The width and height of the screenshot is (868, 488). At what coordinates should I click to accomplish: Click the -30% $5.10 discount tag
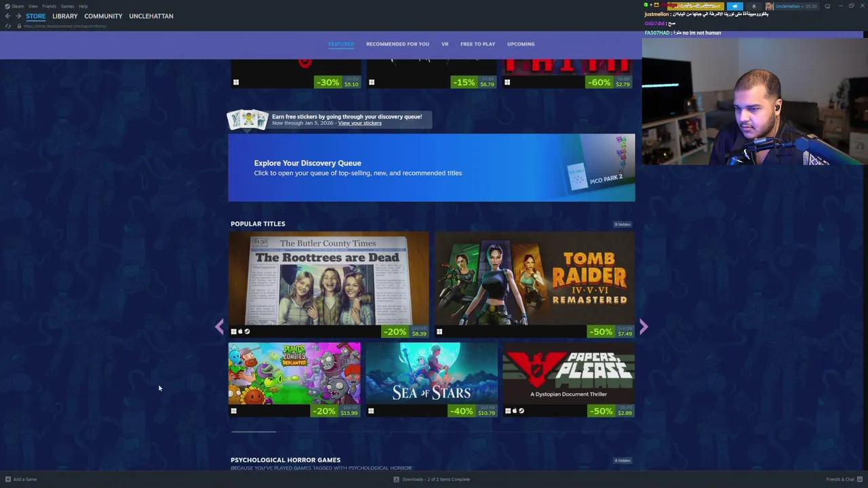[x=338, y=82]
